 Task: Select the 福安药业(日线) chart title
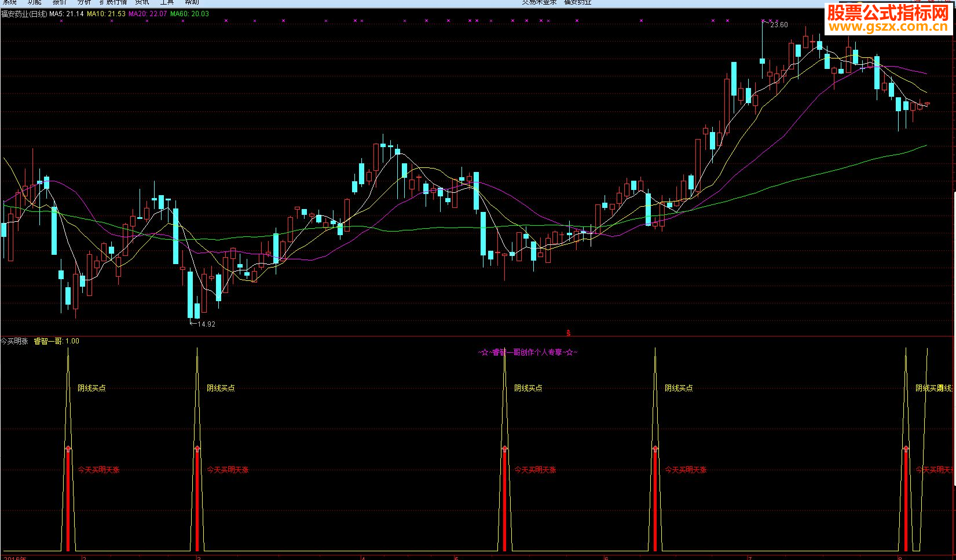pyautogui.click(x=24, y=14)
